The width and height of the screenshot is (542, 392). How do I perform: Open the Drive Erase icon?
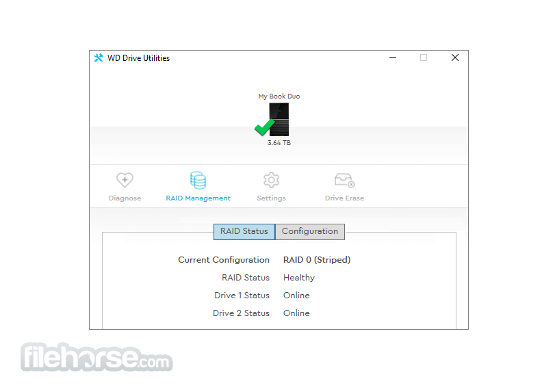tap(345, 180)
